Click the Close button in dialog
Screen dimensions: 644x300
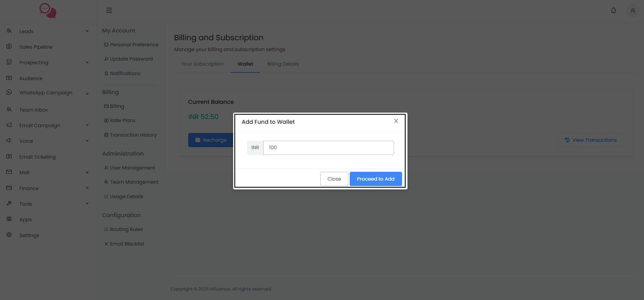(334, 179)
